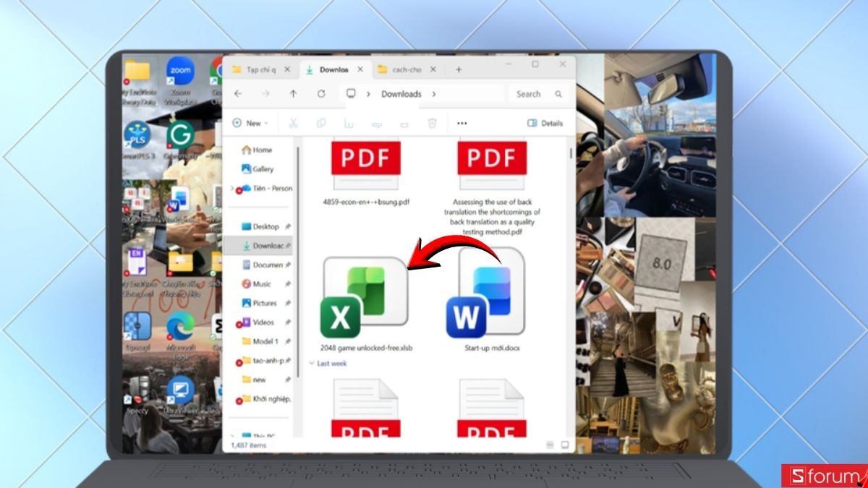This screenshot has height=488, width=868.
Task: Add a new File Explorer tab
Action: (459, 69)
